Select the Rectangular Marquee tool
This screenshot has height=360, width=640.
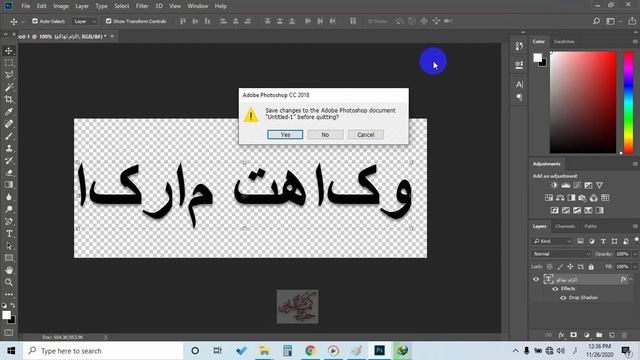coord(9,63)
